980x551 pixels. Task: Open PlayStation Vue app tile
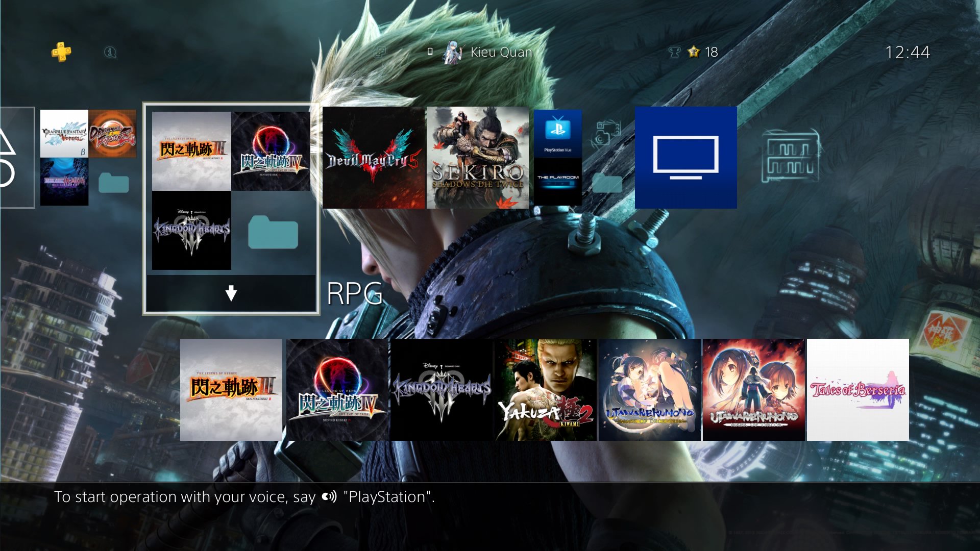[x=558, y=133]
